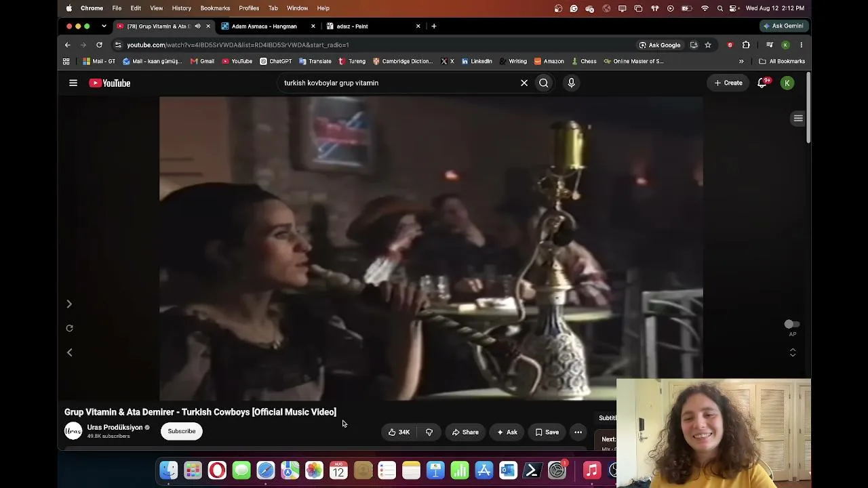Open Chrome extensions puzzle icon
The width and height of the screenshot is (868, 488).
[x=746, y=45]
